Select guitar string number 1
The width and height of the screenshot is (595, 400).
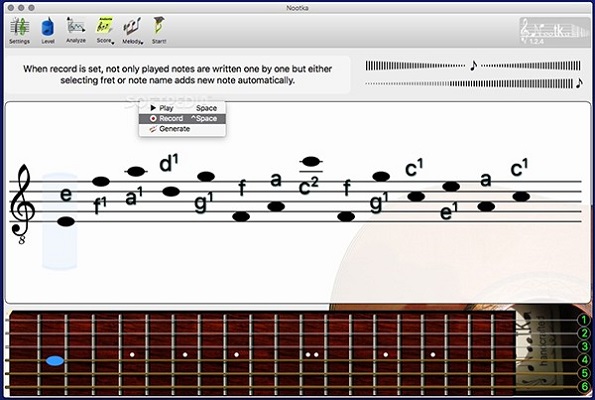pos(584,320)
